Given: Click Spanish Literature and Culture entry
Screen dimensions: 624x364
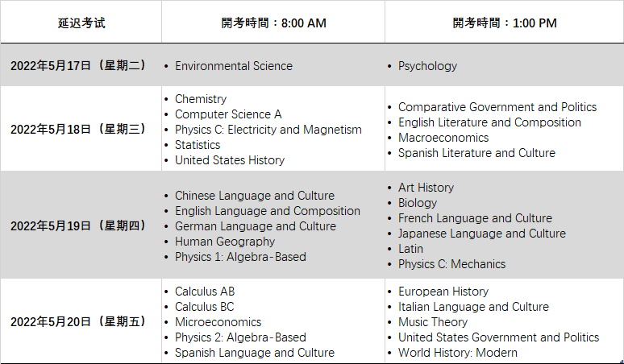Looking at the screenshot, I should [476, 153].
